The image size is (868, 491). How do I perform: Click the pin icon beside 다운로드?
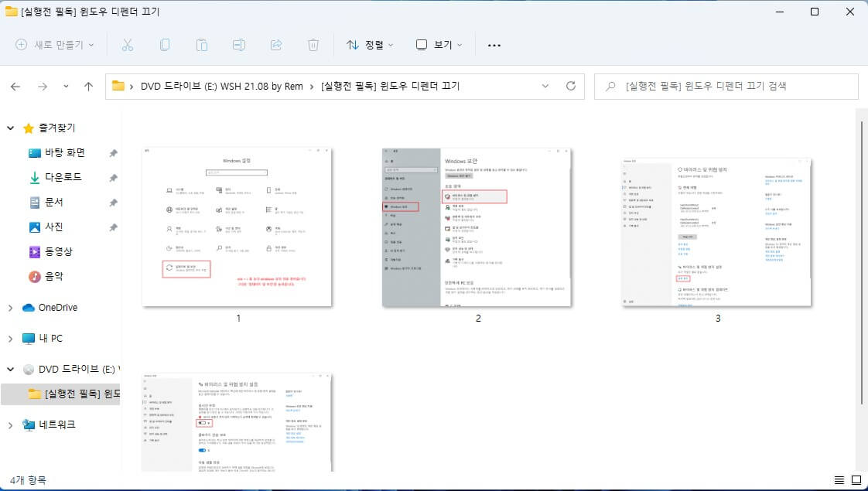point(113,178)
